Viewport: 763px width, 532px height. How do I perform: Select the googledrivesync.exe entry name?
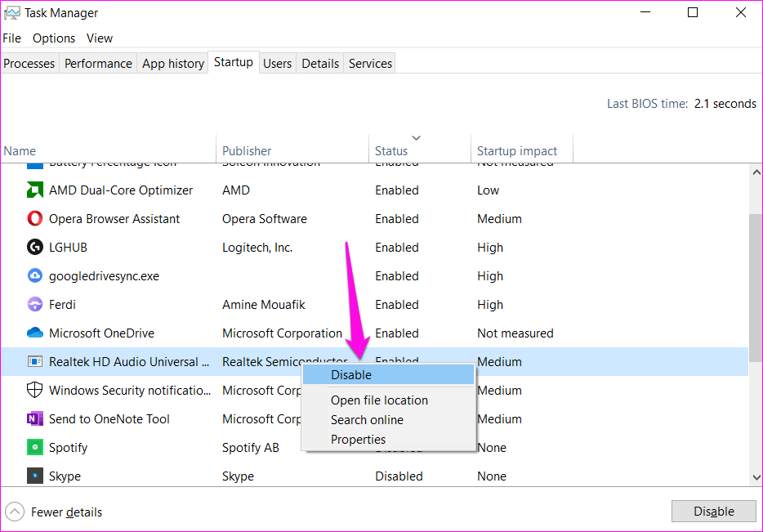click(104, 276)
